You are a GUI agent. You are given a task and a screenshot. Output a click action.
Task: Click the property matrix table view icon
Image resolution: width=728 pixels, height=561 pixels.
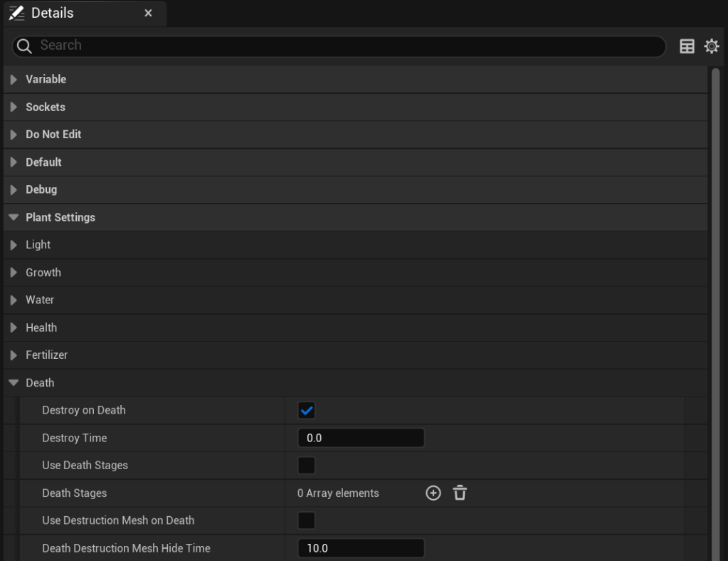(x=687, y=46)
